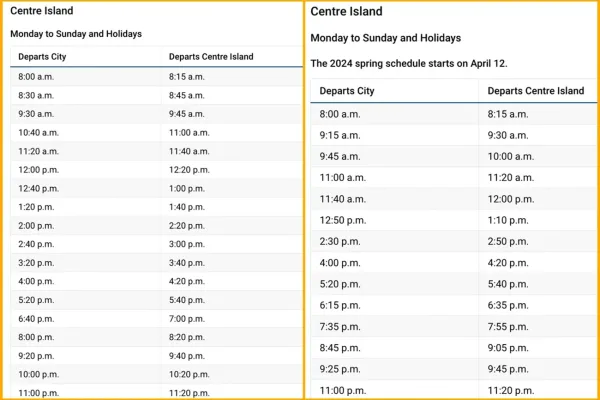Click the 7:35 p.m. city departure time
Viewport: 600px width, 400px height.
tap(340, 327)
